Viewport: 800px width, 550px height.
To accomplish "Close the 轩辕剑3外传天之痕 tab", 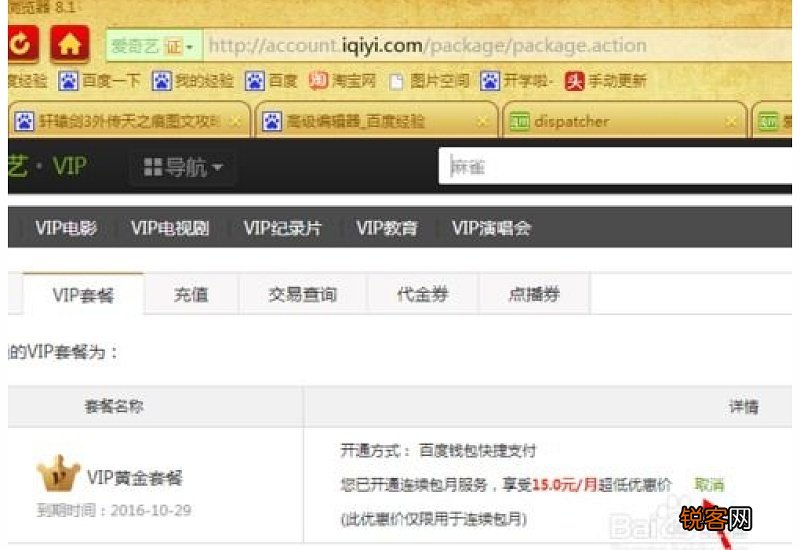I will [235, 122].
